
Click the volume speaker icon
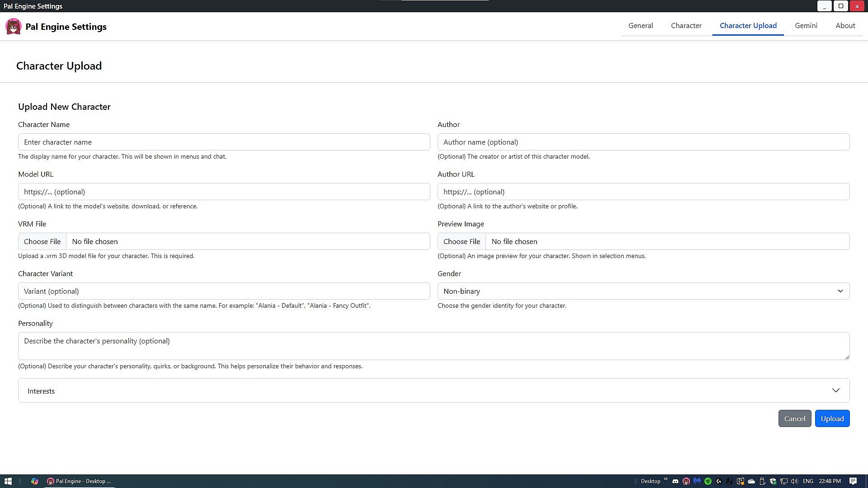pyautogui.click(x=794, y=481)
